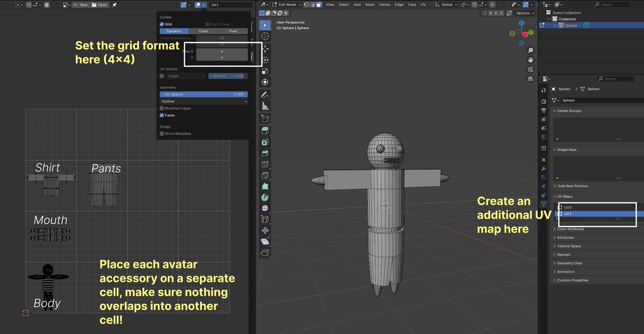The height and width of the screenshot is (334, 644).
Task: Select the Scale tool in viewport
Action: click(265, 71)
